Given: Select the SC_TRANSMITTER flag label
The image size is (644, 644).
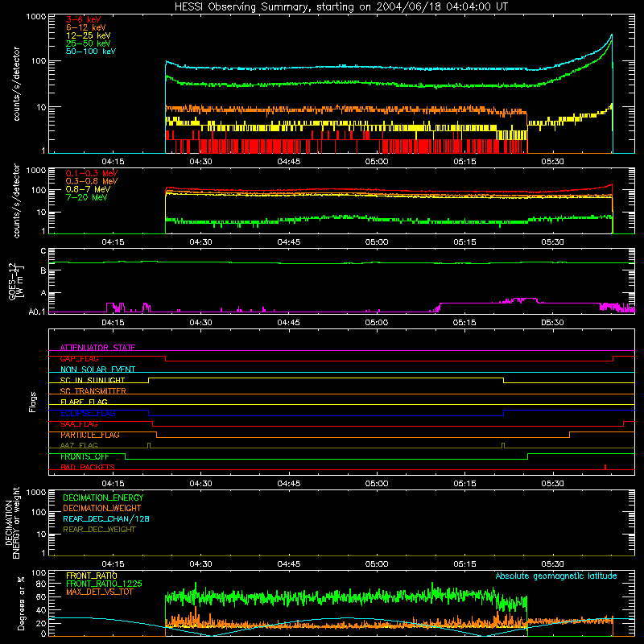Looking at the screenshot, I should click(x=93, y=391).
